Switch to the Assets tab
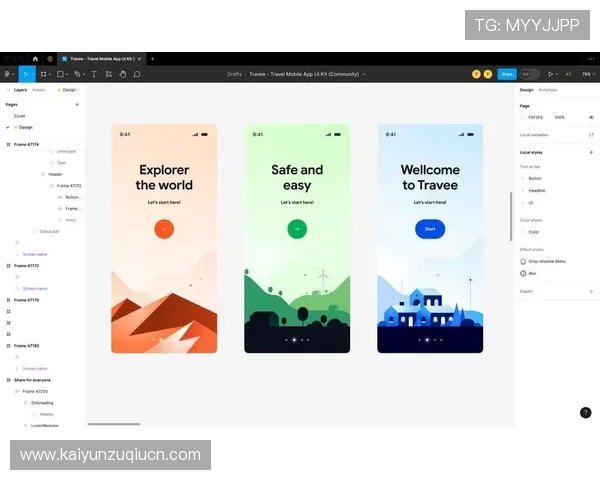Viewport: 600px width, 480px height. pos(38,90)
